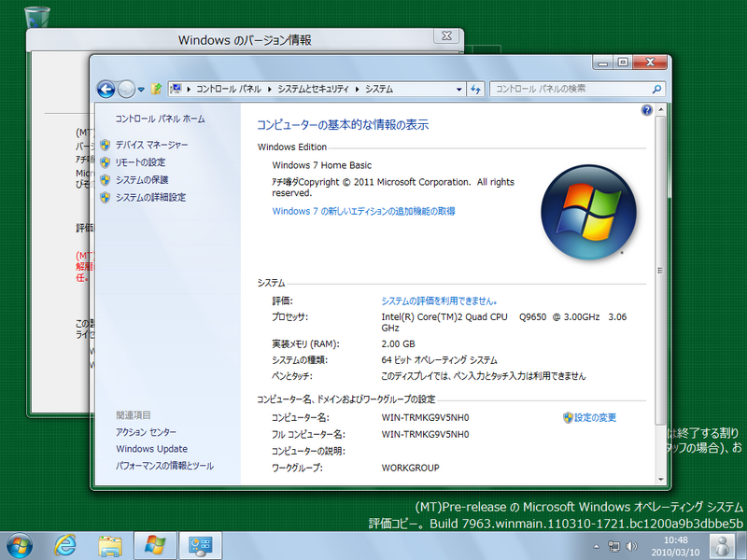Click the refresh button beside address bar
Image resolution: width=747 pixels, height=560 pixels.
(x=475, y=89)
